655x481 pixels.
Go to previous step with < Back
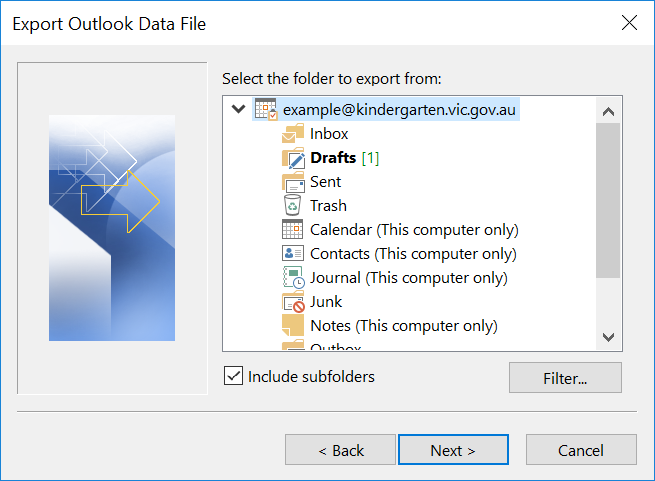tap(340, 450)
